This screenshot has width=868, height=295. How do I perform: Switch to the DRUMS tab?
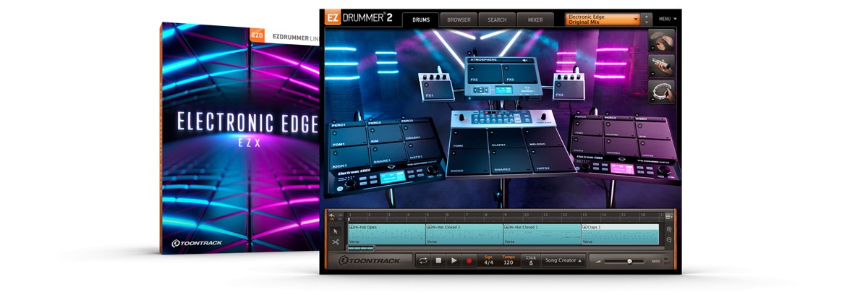coord(421,20)
